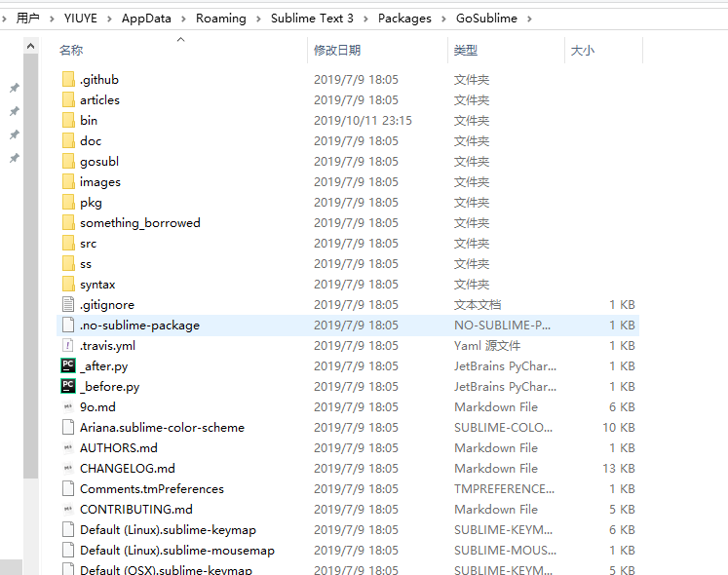The image size is (728, 575).
Task: Expand chevron after AppData in address bar
Action: point(183,19)
